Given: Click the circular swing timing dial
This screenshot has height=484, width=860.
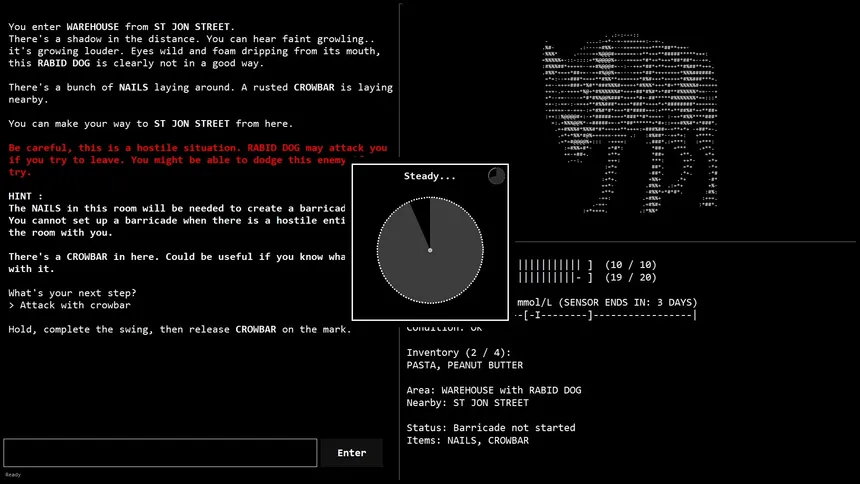Looking at the screenshot, I should 430,250.
